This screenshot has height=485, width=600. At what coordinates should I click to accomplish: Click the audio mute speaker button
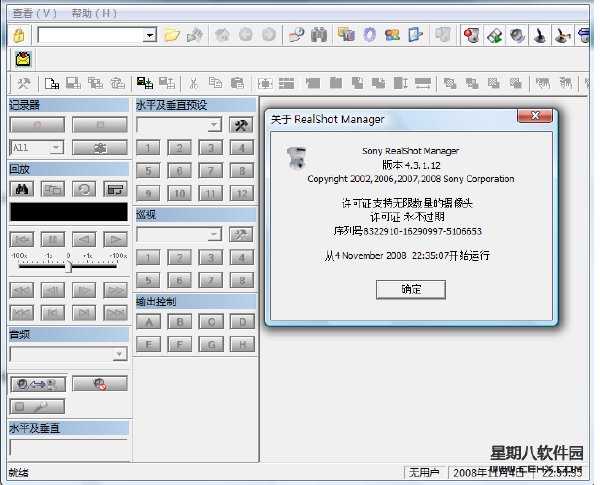point(100,384)
